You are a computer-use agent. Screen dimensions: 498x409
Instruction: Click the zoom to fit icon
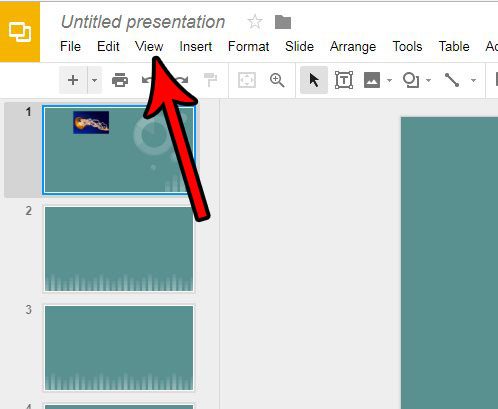pyautogui.click(x=247, y=80)
